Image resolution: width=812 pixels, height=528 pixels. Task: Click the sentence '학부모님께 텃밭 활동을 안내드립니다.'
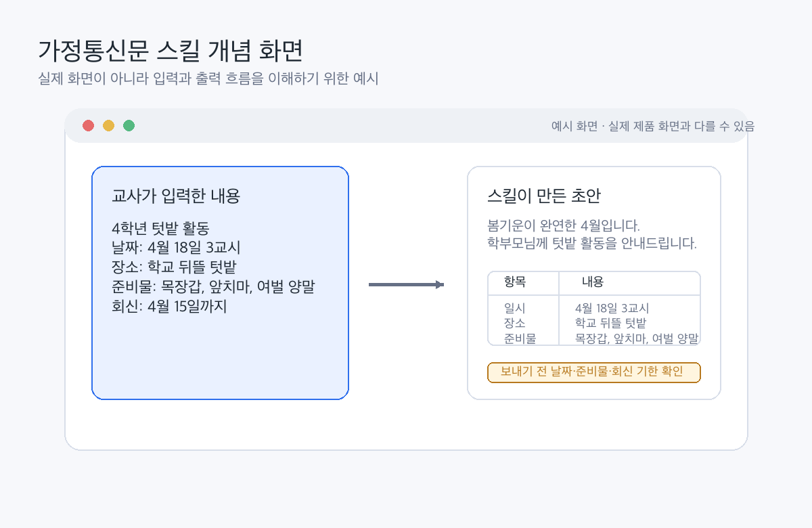[x=592, y=243]
